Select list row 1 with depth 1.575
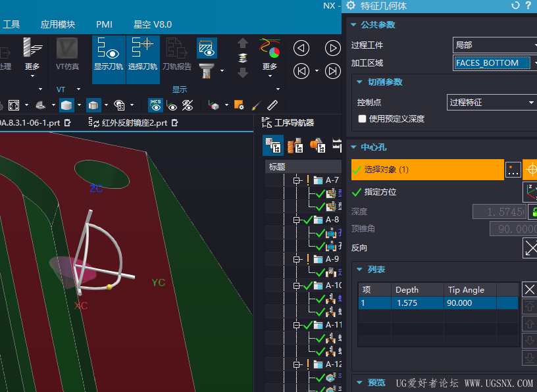Viewport: 537px width, 392px height. click(438, 303)
